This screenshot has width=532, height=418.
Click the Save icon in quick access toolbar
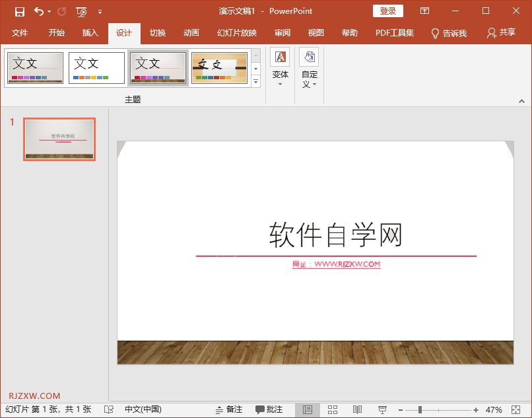[19, 11]
